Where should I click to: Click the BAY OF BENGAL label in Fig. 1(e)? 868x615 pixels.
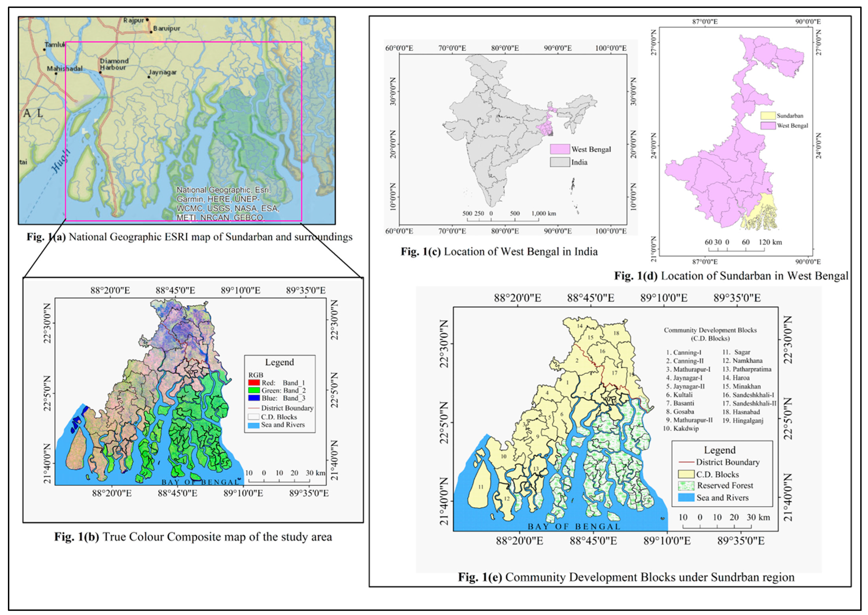574,527
